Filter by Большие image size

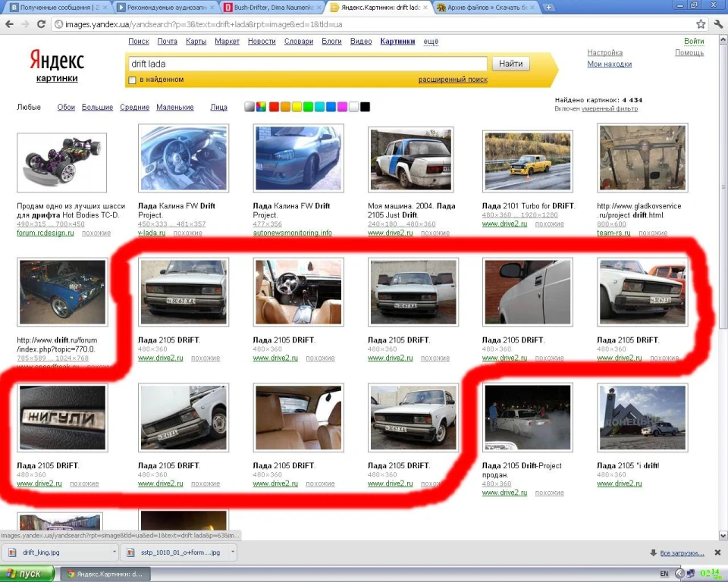tap(98, 107)
